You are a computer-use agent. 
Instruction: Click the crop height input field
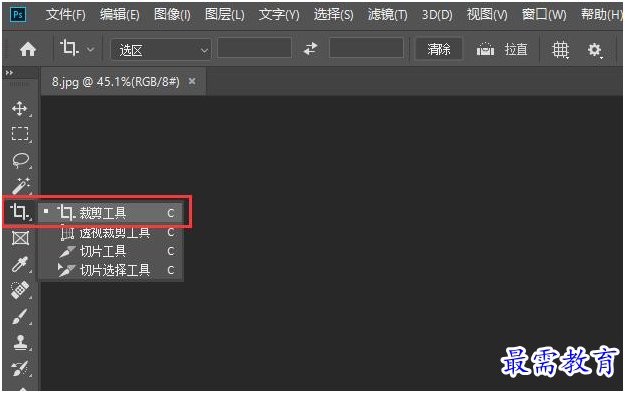pos(366,49)
